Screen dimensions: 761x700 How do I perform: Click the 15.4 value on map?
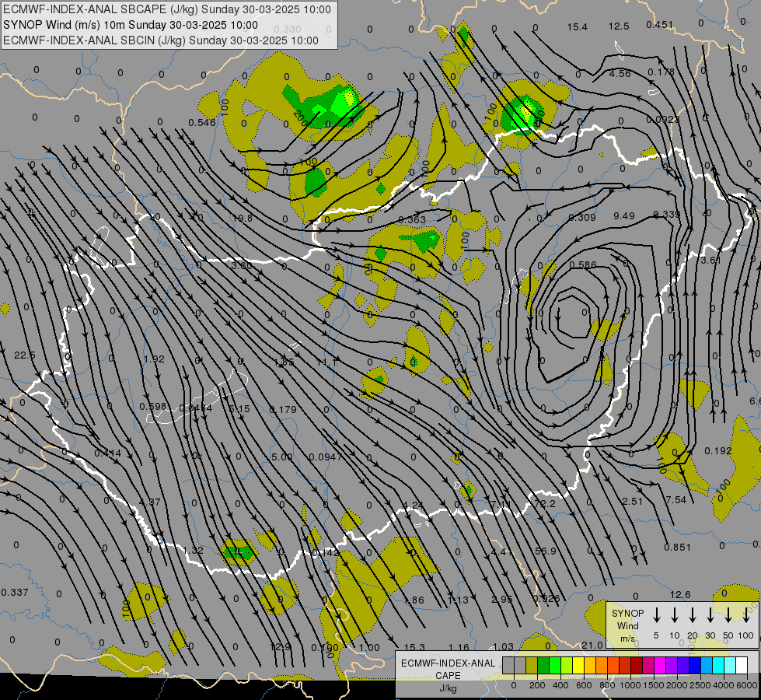(x=577, y=26)
